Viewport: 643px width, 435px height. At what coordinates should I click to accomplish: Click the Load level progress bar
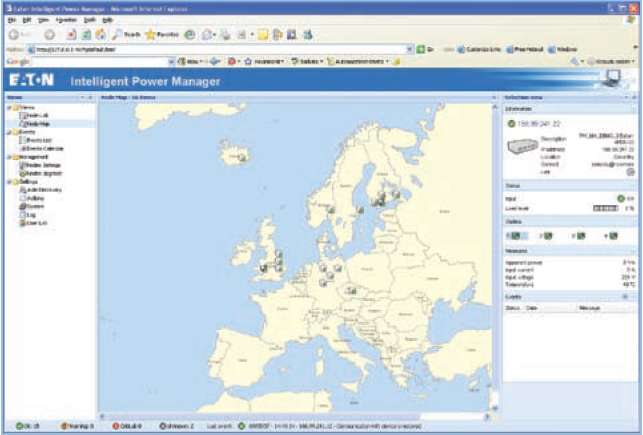pyautogui.click(x=605, y=208)
